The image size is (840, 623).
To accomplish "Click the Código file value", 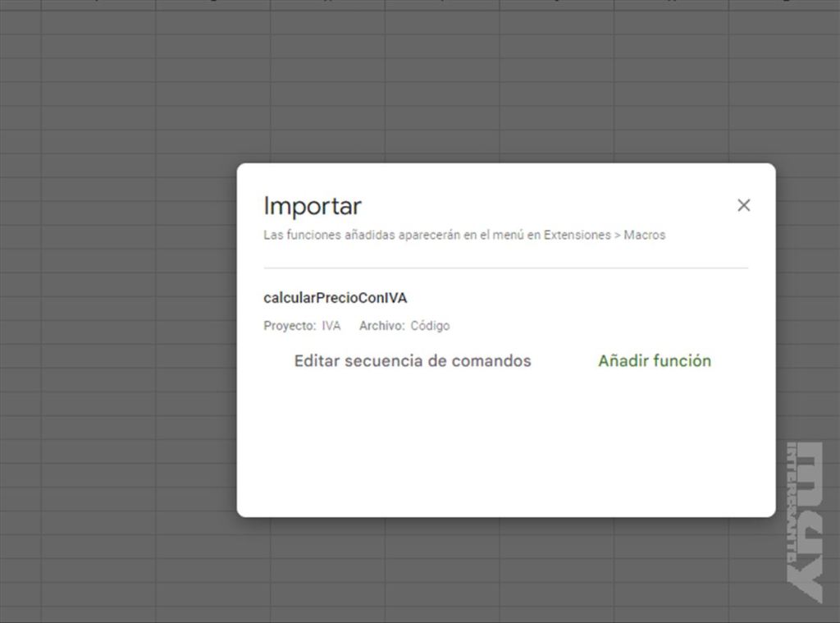I will pos(430,326).
